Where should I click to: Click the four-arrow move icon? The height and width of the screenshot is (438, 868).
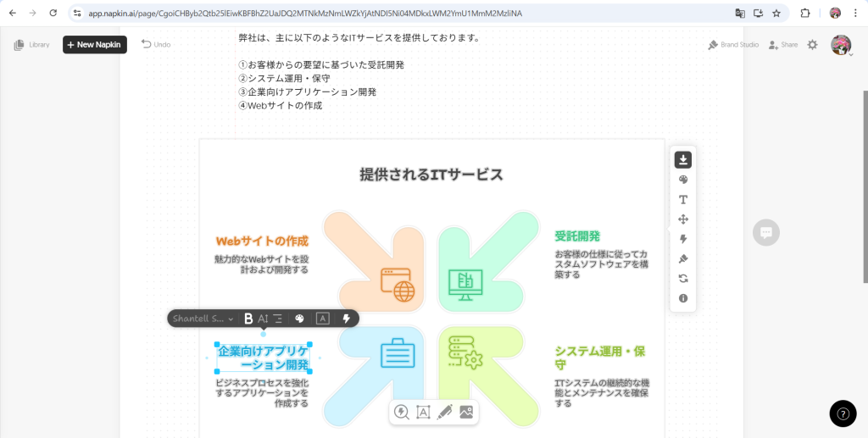click(x=683, y=219)
